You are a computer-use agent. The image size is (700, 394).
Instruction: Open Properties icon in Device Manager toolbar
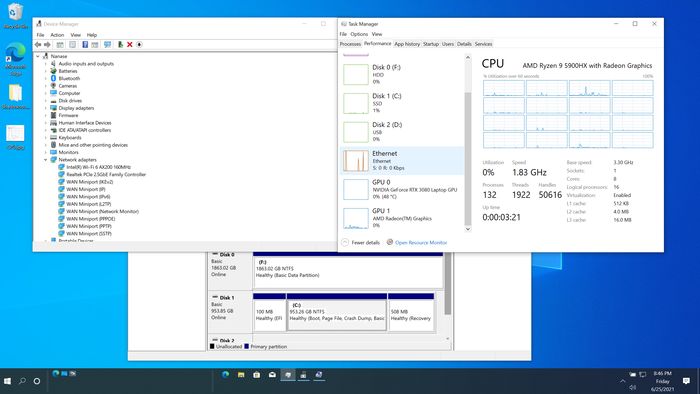pos(72,45)
